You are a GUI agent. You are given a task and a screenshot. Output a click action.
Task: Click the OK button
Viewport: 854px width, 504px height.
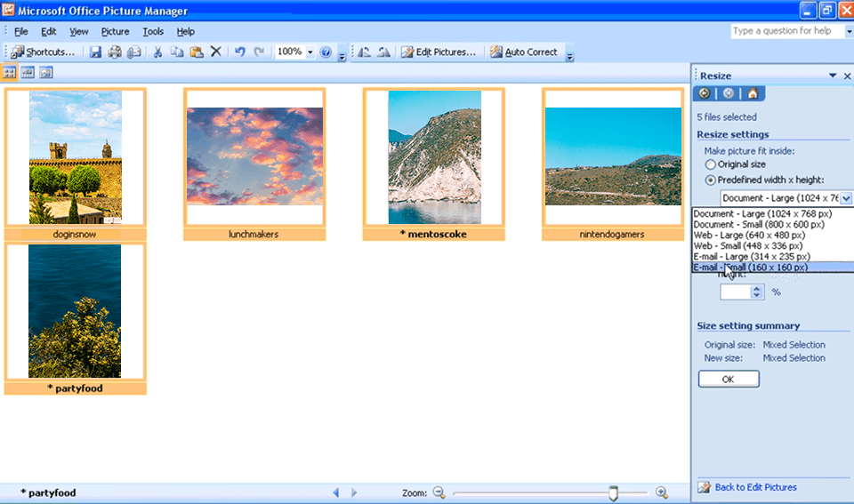[x=729, y=380]
